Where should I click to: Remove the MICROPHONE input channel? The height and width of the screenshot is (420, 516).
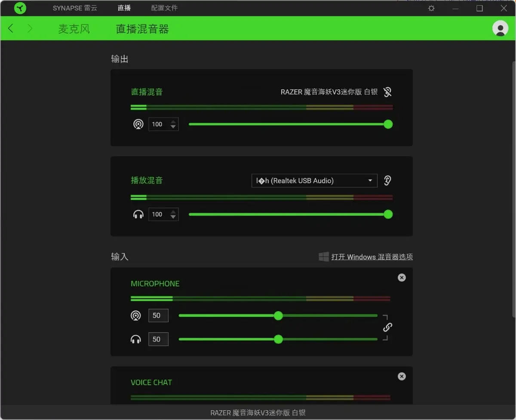pyautogui.click(x=402, y=278)
